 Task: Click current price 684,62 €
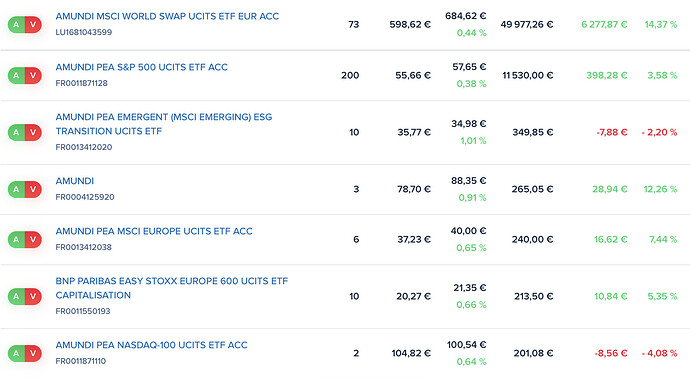click(466, 16)
